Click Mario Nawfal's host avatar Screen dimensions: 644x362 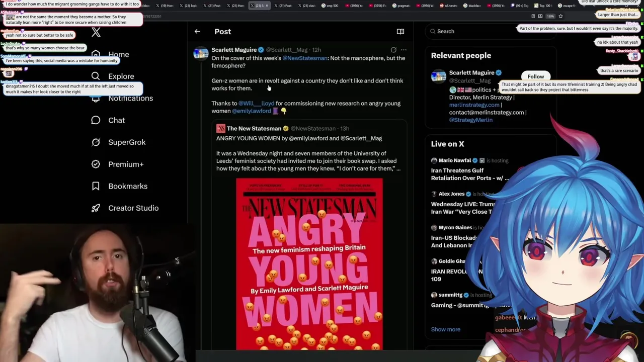[x=434, y=160]
